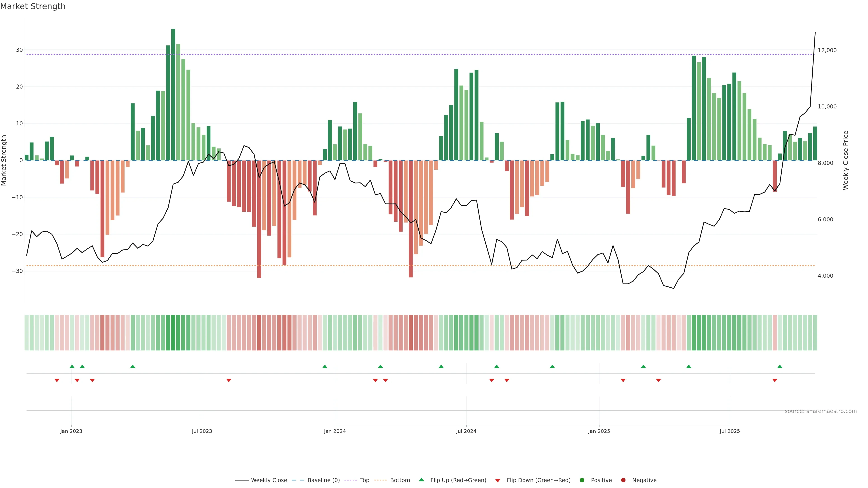Click the Weekly Close Price axis title
The height and width of the screenshot is (488, 868).
click(846, 160)
